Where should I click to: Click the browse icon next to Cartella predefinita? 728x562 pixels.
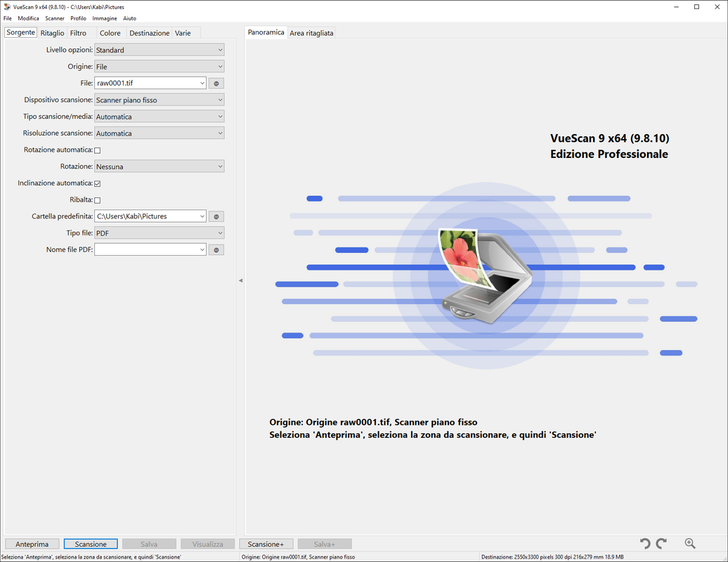point(216,216)
